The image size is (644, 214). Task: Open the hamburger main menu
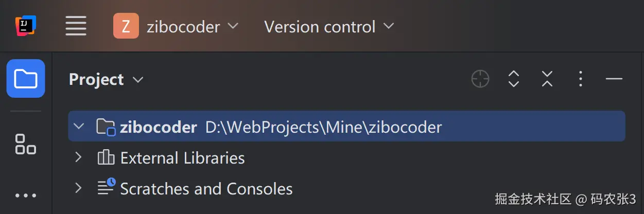(76, 26)
